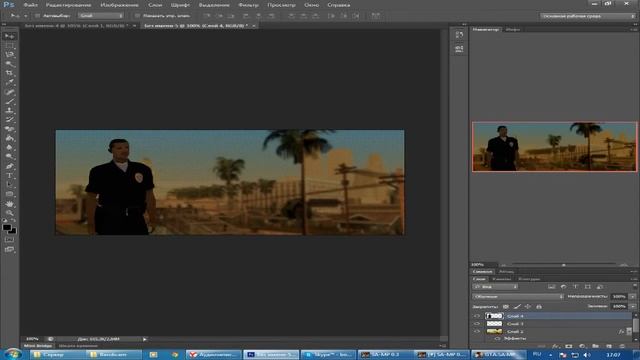Viewport: 640px width, 360px height.
Task: Toggle lock transparent pixels
Action: click(506, 307)
